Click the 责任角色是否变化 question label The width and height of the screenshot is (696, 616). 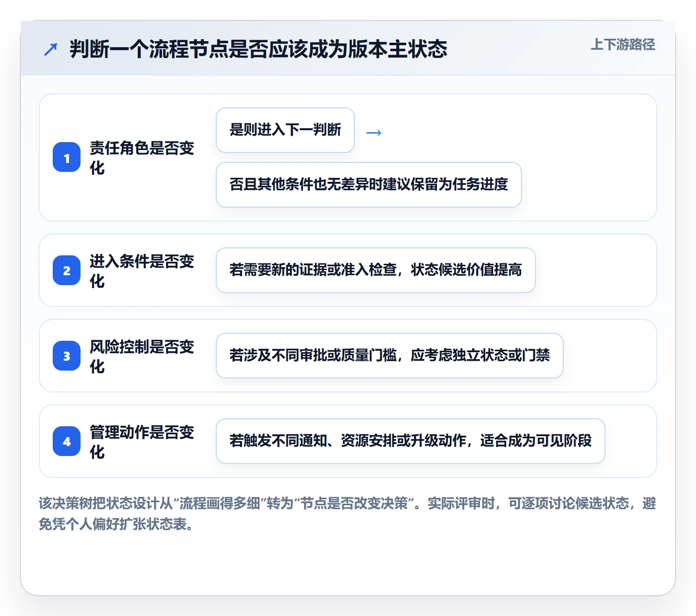142,157
